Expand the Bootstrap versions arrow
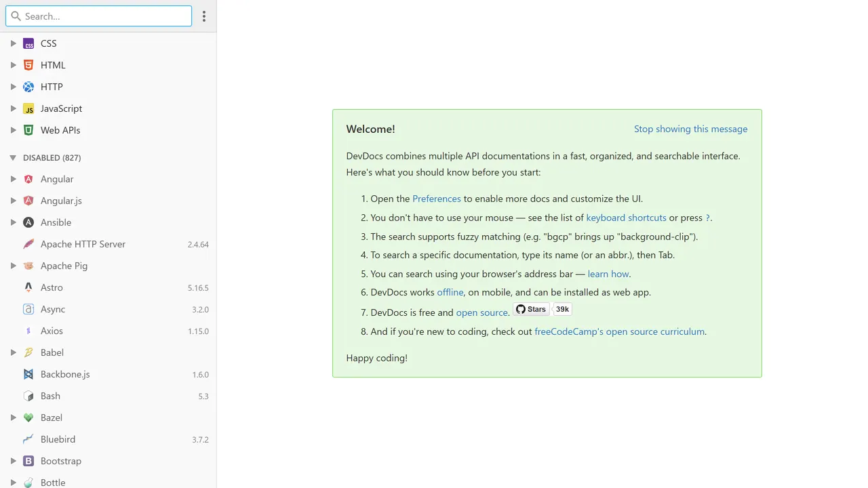The height and width of the screenshot is (488, 868). point(13,461)
